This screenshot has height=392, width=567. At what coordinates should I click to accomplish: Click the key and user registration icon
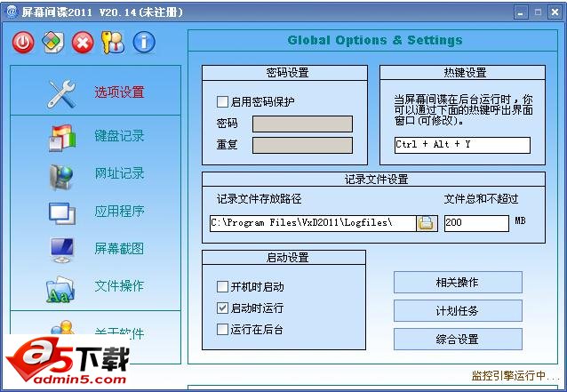113,43
